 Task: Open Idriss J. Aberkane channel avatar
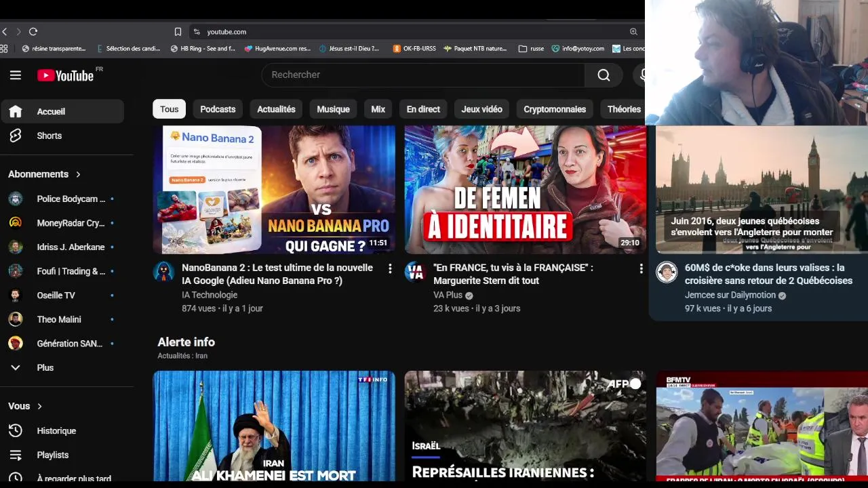pyautogui.click(x=16, y=247)
